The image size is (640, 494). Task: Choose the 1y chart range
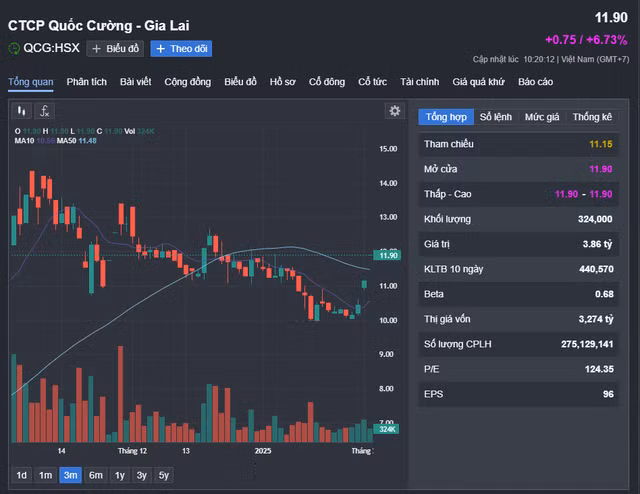coord(120,475)
